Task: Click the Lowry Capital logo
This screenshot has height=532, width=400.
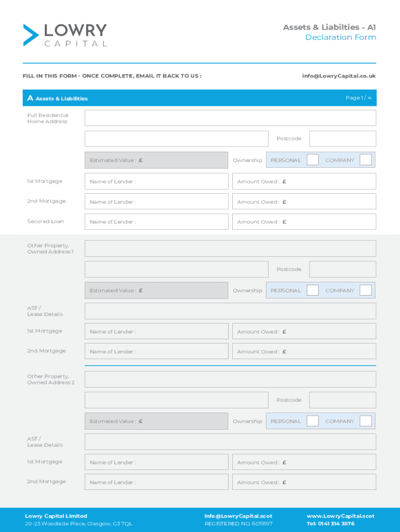Action: point(65,35)
